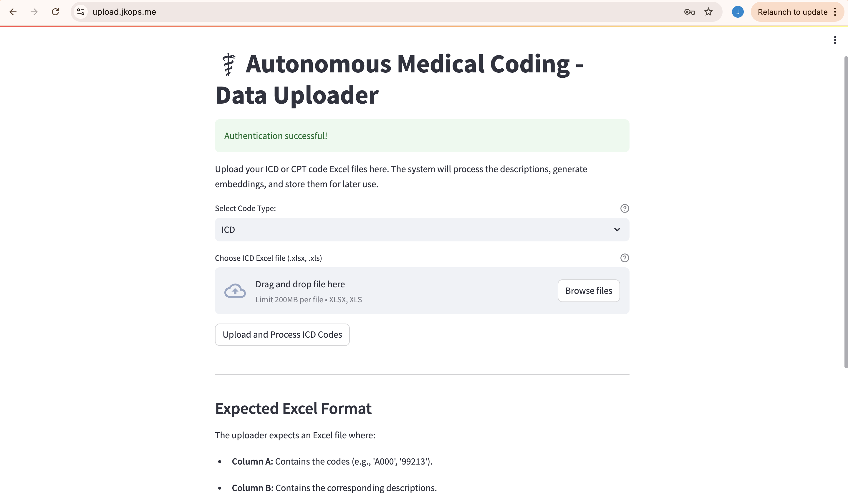
Task: Open site information icon in address bar
Action: point(80,12)
